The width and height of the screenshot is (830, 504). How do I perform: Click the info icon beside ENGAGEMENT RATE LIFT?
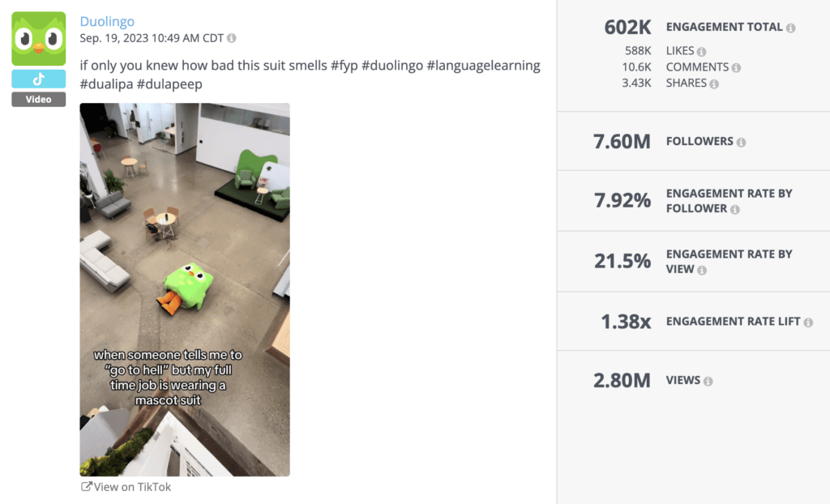[807, 322]
